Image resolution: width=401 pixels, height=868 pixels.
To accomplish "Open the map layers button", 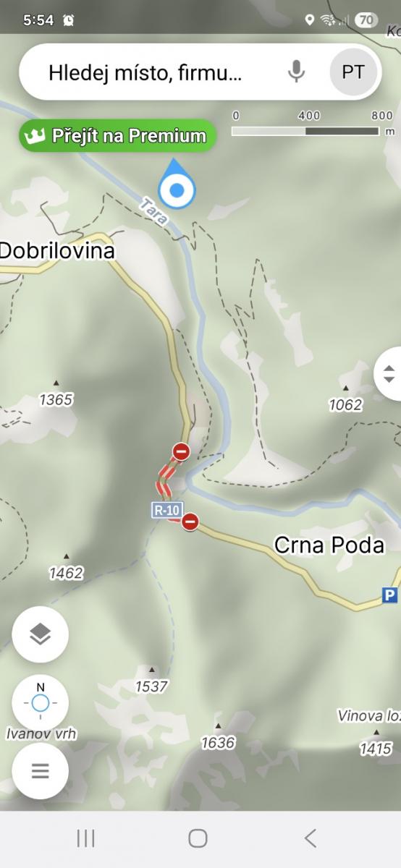I will (41, 634).
